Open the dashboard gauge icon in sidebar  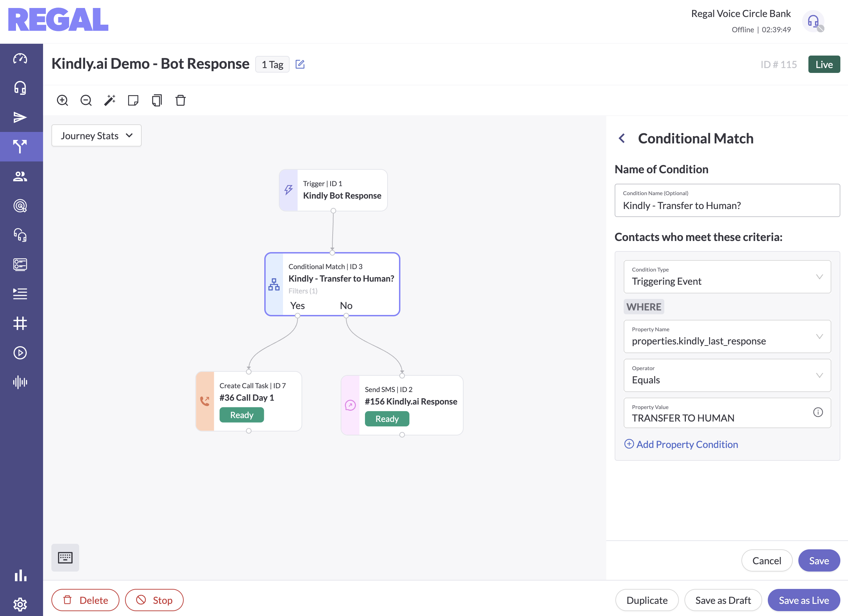20,59
